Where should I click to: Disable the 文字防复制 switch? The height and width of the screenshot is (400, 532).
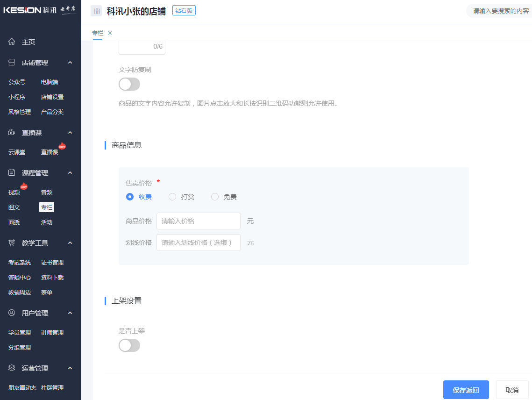pyautogui.click(x=129, y=84)
